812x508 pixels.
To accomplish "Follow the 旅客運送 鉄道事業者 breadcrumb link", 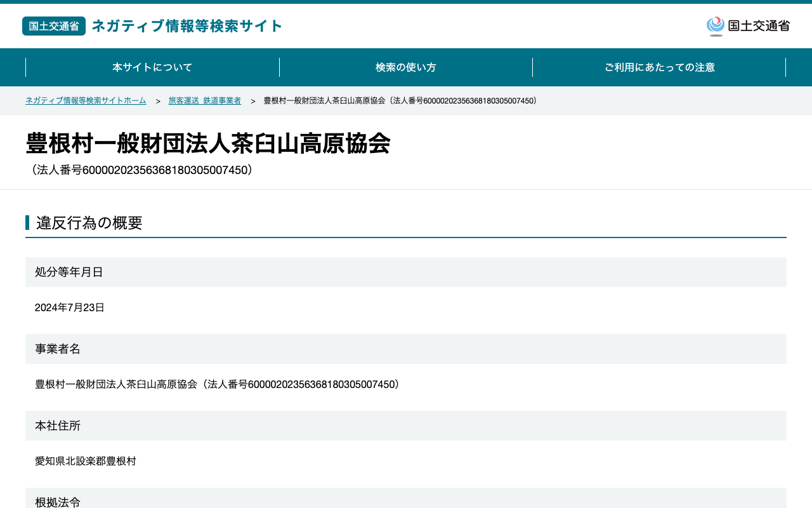I will (x=205, y=101).
